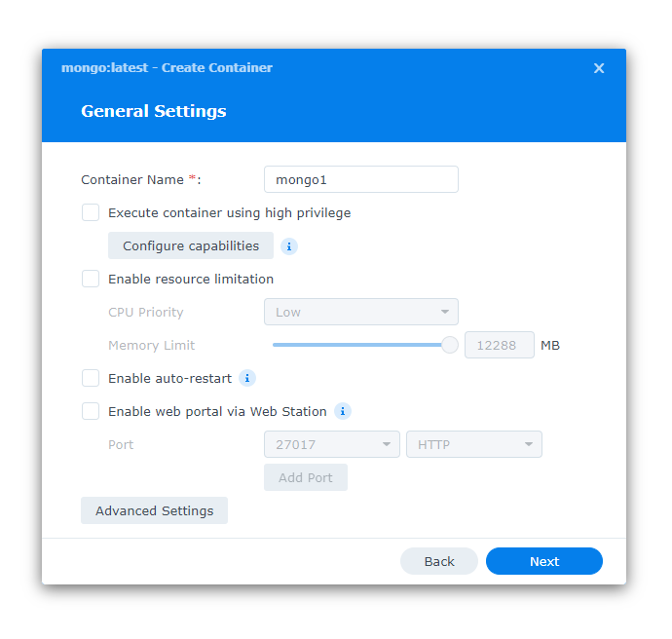This screenshot has height=639, width=672.
Task: Click the Container Name text field
Action: click(x=360, y=179)
